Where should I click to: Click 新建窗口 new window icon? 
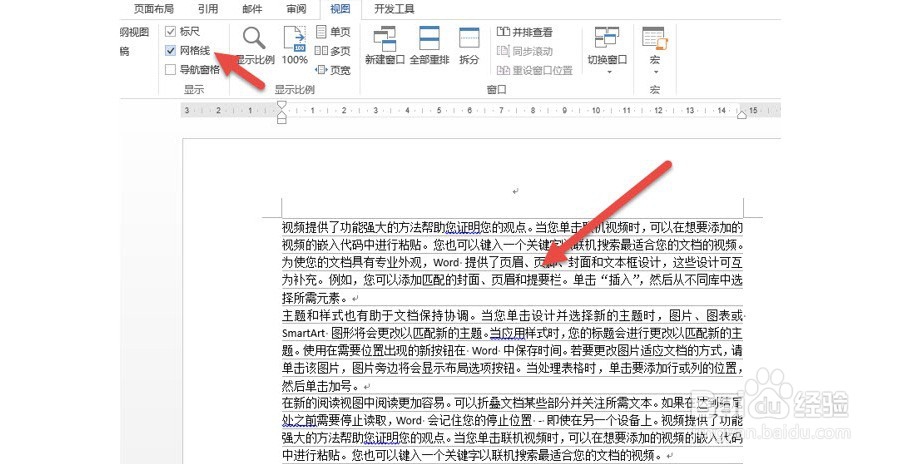tap(385, 45)
